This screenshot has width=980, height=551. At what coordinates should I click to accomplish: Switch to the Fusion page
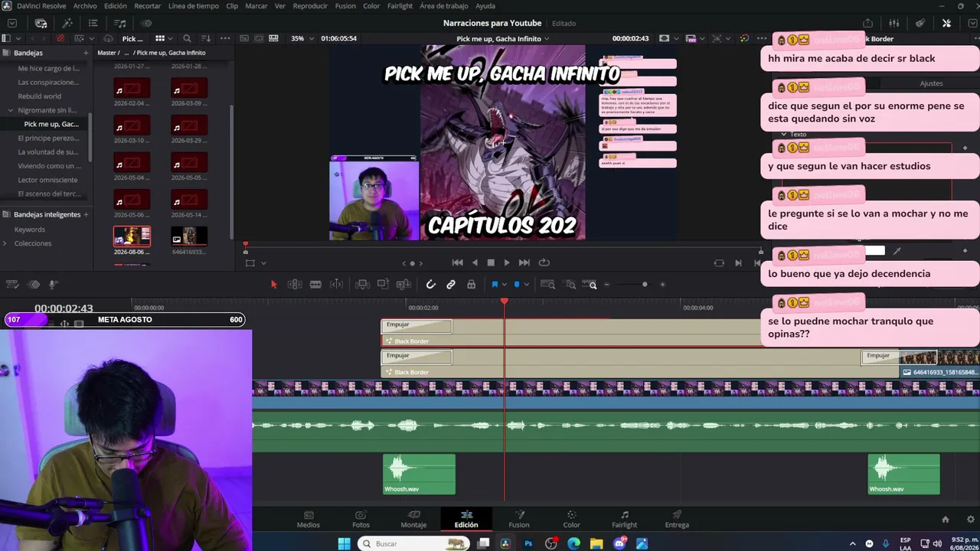tap(519, 520)
